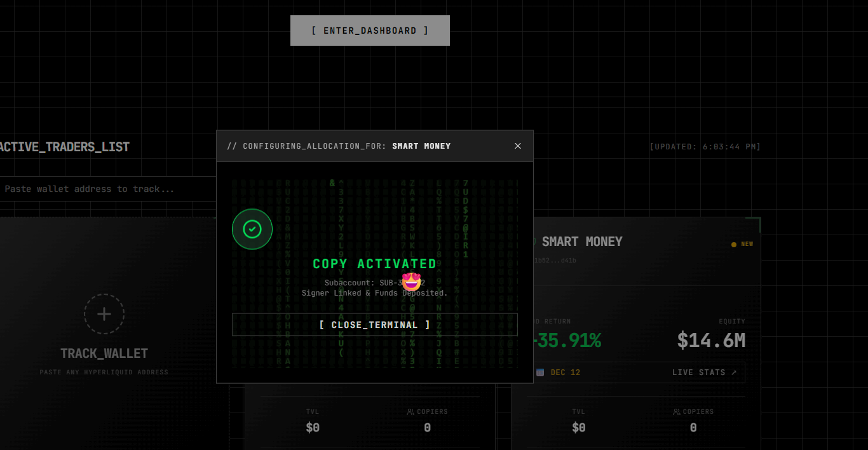Click the Live Stats arrow icon
This screenshot has width=868, height=450.
[734, 372]
